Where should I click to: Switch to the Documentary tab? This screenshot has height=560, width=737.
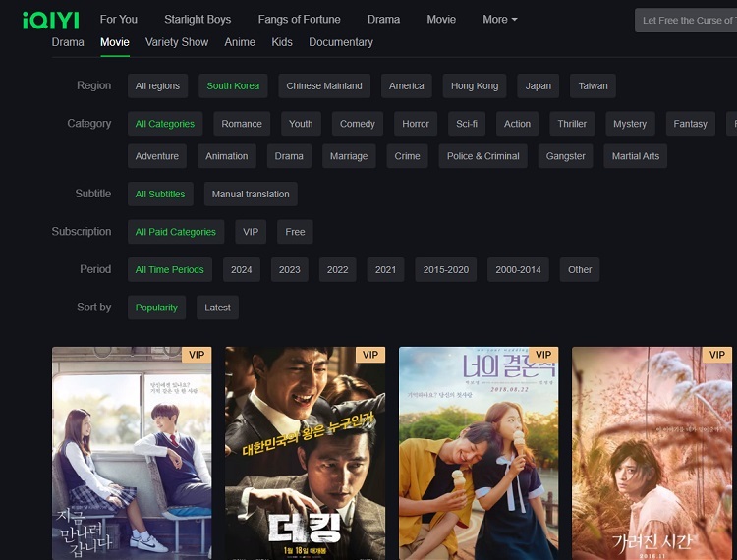(x=341, y=42)
